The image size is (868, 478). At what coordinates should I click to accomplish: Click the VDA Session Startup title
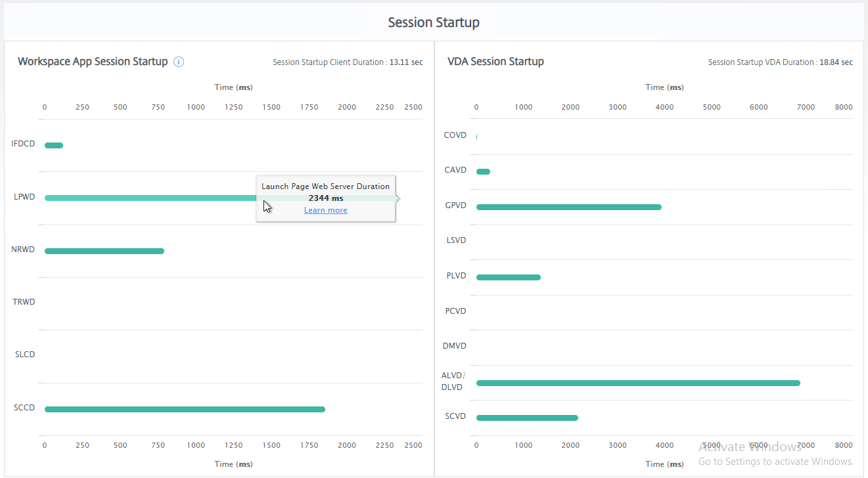(x=495, y=62)
